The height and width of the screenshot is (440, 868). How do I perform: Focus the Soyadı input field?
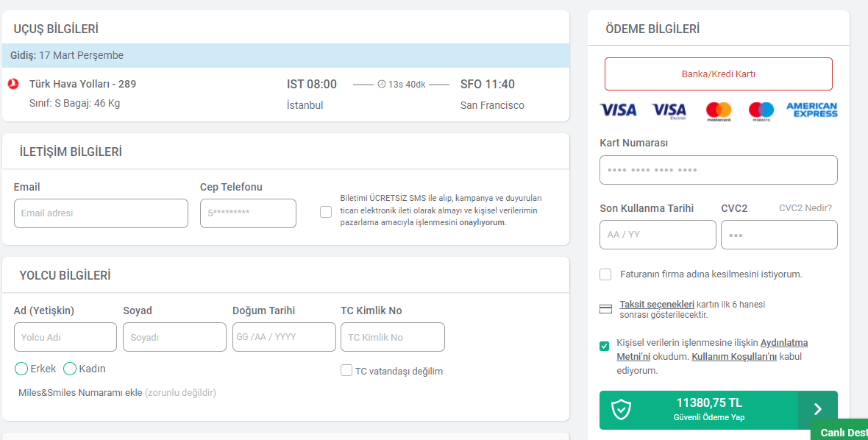pos(174,337)
